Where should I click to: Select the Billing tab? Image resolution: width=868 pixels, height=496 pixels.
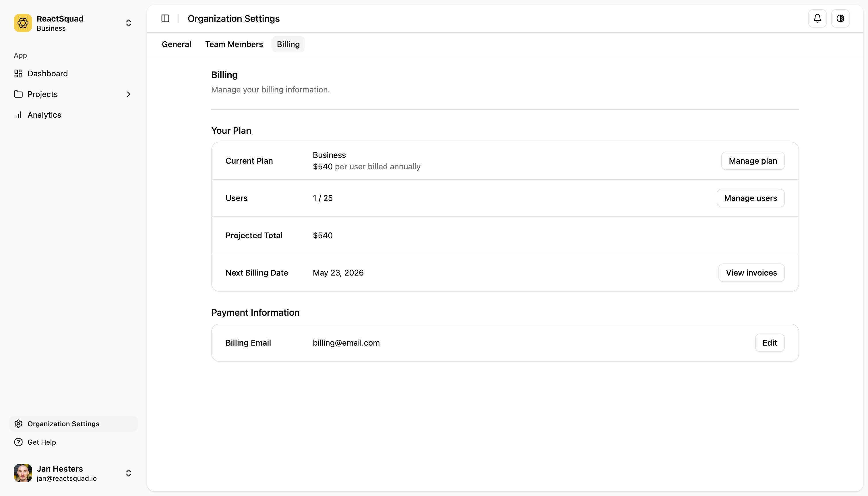[x=288, y=44]
